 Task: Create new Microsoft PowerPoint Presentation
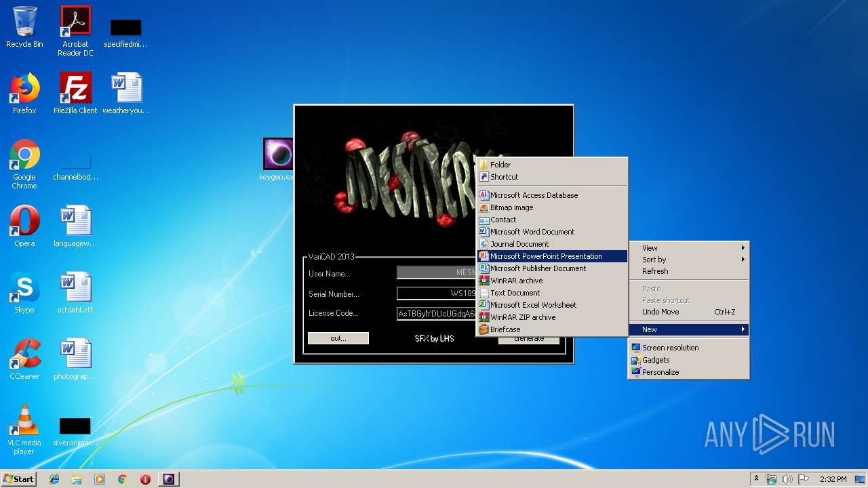click(552, 256)
